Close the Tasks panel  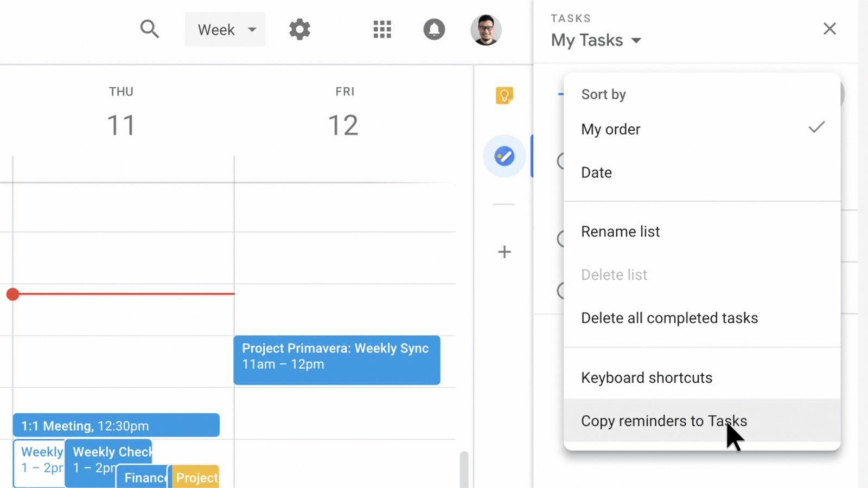click(x=829, y=29)
